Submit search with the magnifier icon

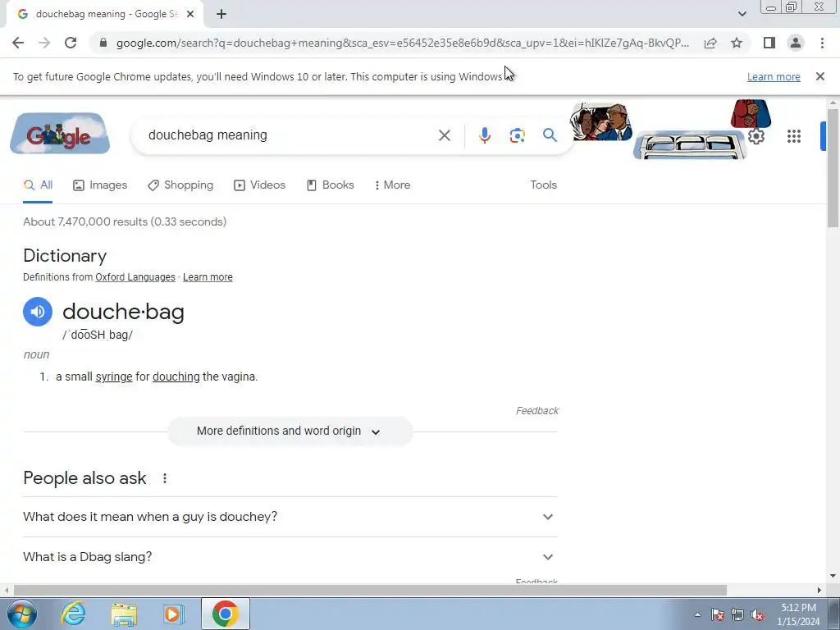tap(550, 135)
